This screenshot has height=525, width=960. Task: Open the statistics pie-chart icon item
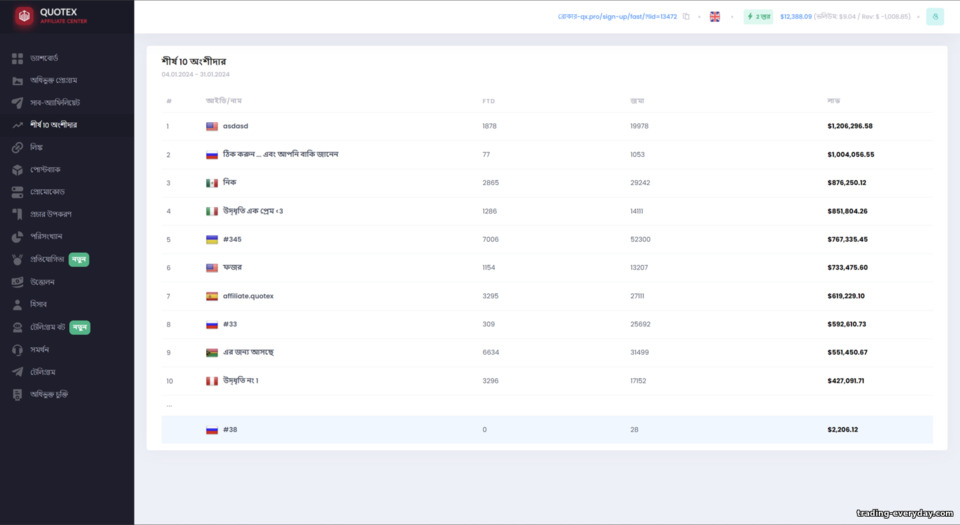click(x=17, y=237)
